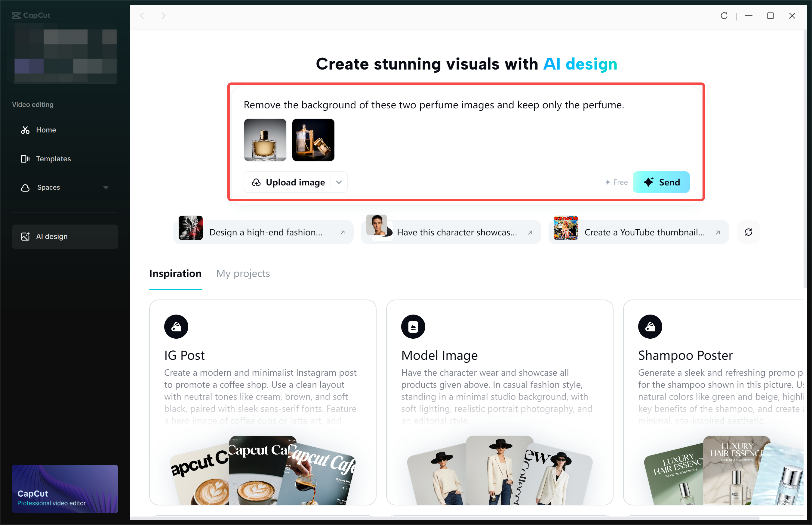Open the Upload image dropdown chevron
The image size is (812, 525).
pos(339,182)
